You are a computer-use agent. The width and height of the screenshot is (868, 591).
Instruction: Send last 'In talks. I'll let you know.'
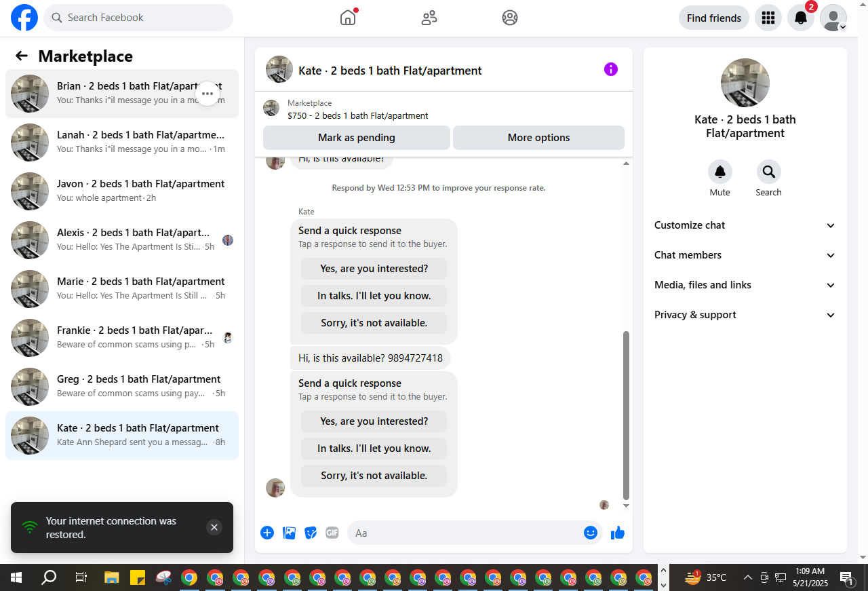[x=374, y=449]
